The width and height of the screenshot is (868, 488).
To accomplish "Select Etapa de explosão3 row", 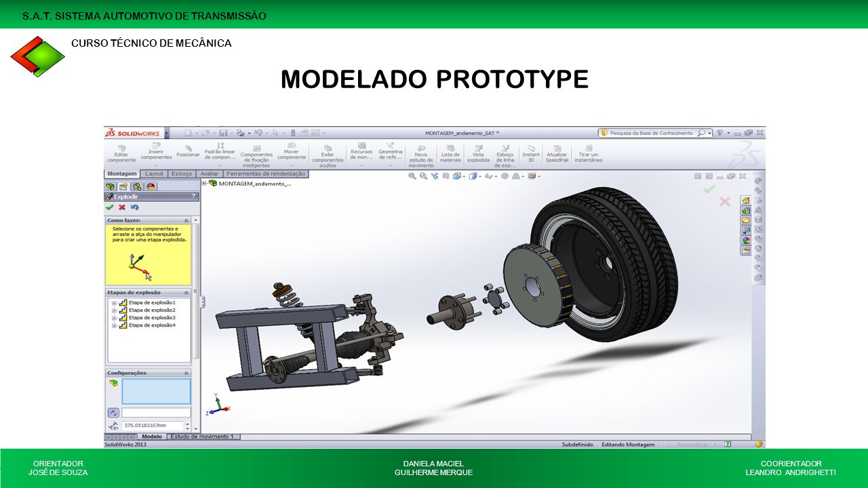I will [x=152, y=318].
